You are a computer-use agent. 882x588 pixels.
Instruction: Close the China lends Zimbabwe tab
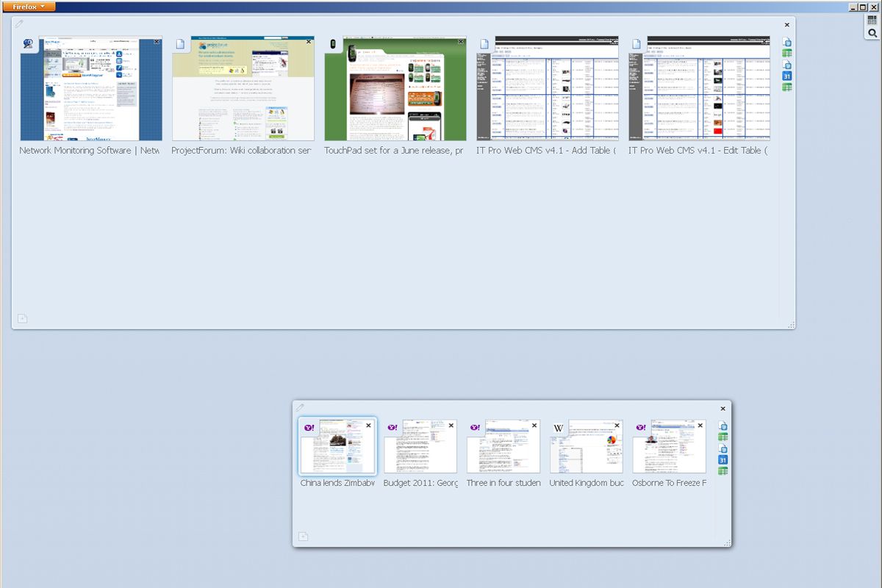pos(368,426)
